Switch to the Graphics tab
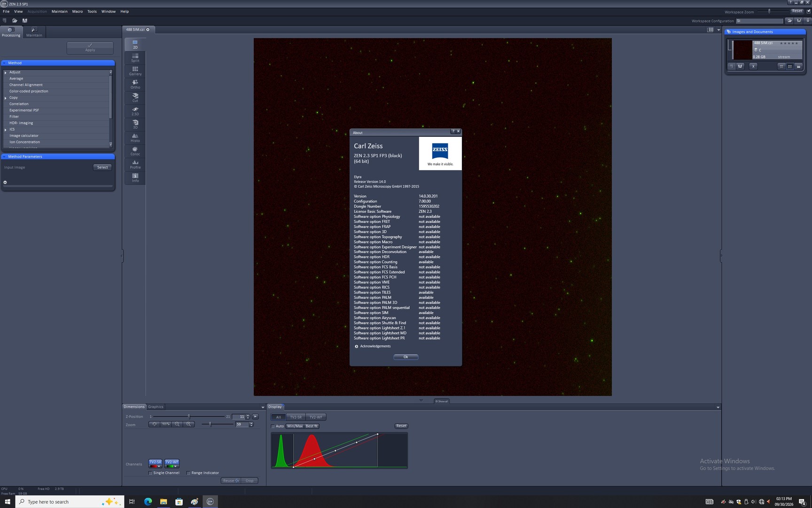This screenshot has height=508, width=812. pyautogui.click(x=156, y=407)
